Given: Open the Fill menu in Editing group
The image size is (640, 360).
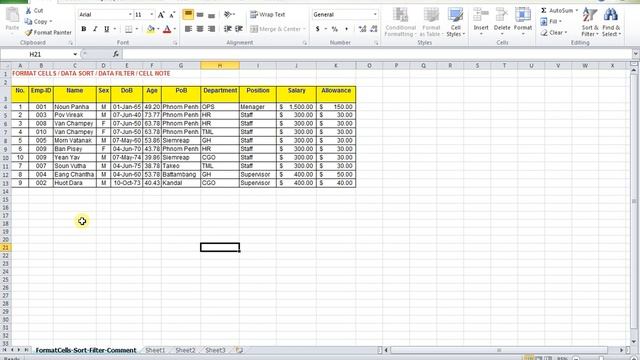Looking at the screenshot, I should tap(551, 21).
